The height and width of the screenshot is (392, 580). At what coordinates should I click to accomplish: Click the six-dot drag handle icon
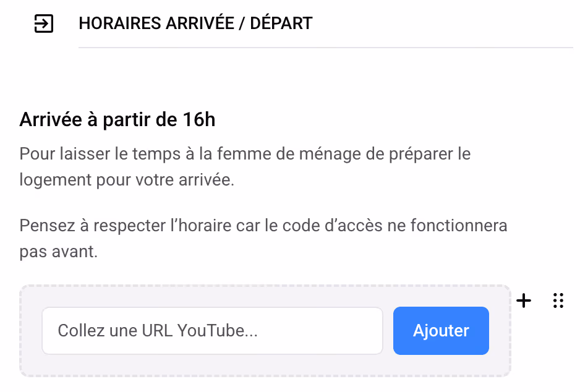[x=558, y=300]
